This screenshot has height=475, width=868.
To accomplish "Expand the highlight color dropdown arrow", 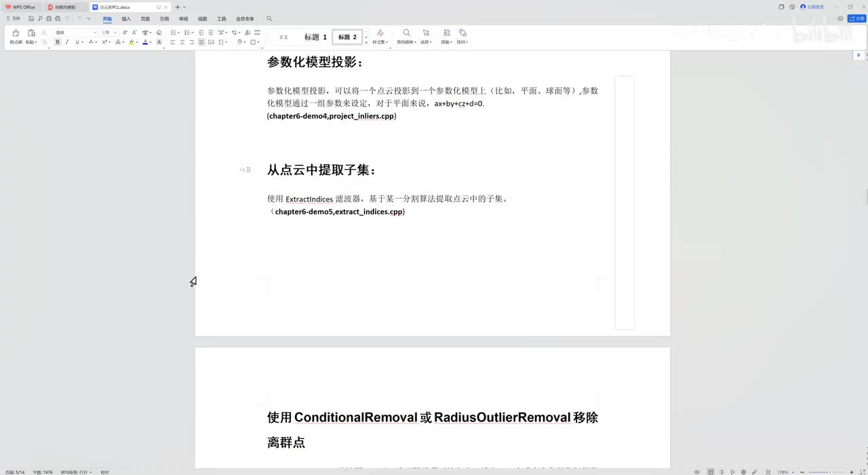I will pos(137,42).
